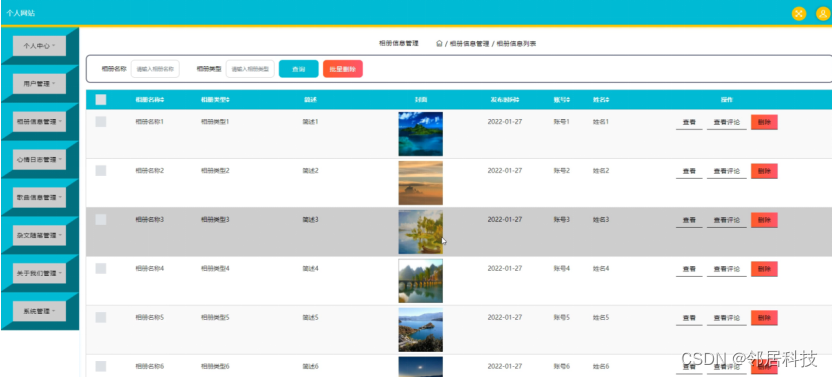Check the row checkbox for 相册名称2
The height and width of the screenshot is (377, 833).
tap(101, 170)
